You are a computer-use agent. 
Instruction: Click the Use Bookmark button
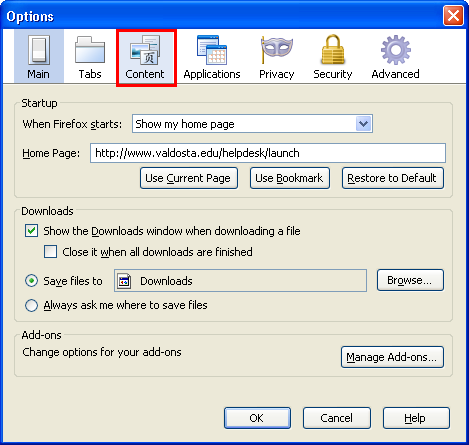[x=290, y=178]
